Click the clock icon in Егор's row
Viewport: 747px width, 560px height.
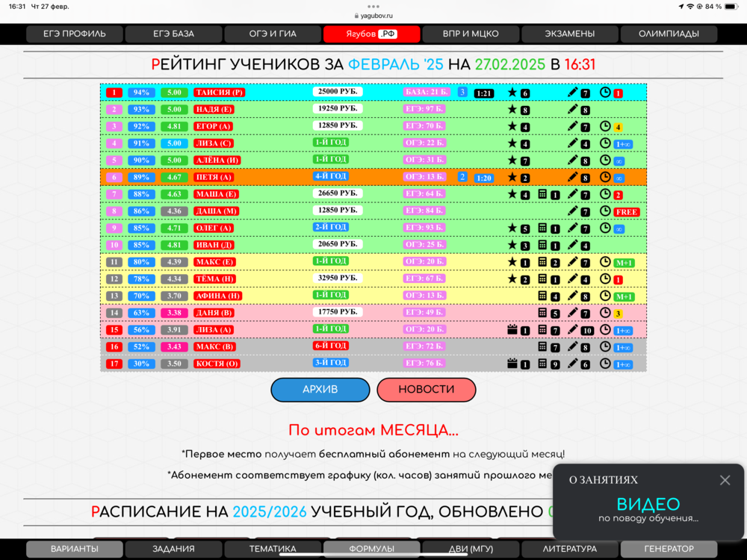[605, 126]
